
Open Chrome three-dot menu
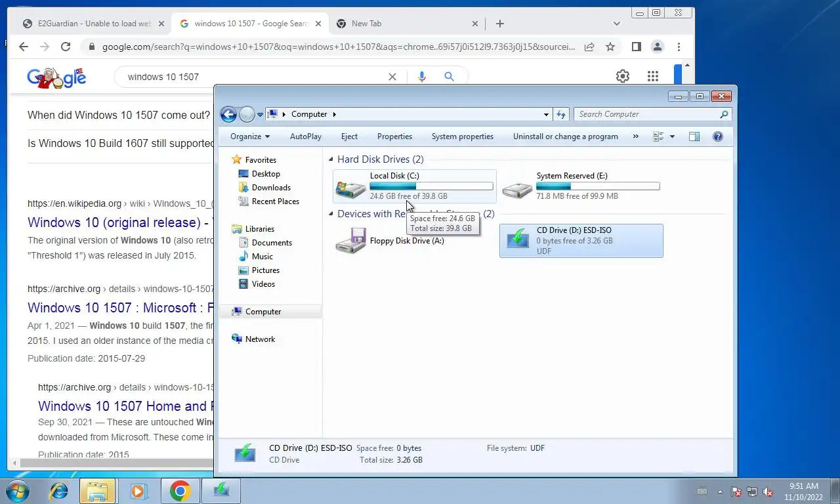click(x=679, y=47)
